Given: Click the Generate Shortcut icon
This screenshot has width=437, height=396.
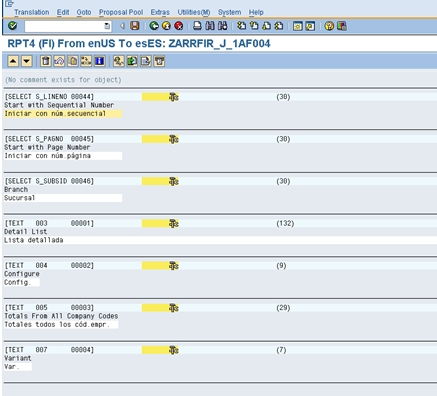Looking at the screenshot, I should click(x=310, y=26).
